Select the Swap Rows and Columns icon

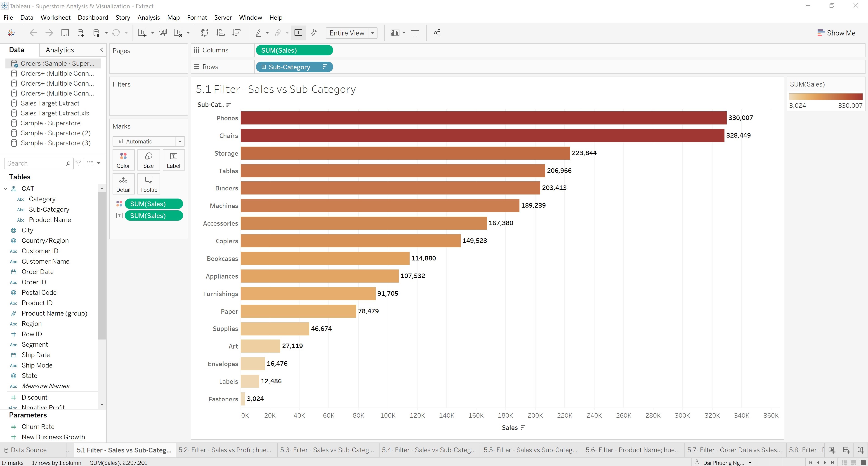pos(205,33)
